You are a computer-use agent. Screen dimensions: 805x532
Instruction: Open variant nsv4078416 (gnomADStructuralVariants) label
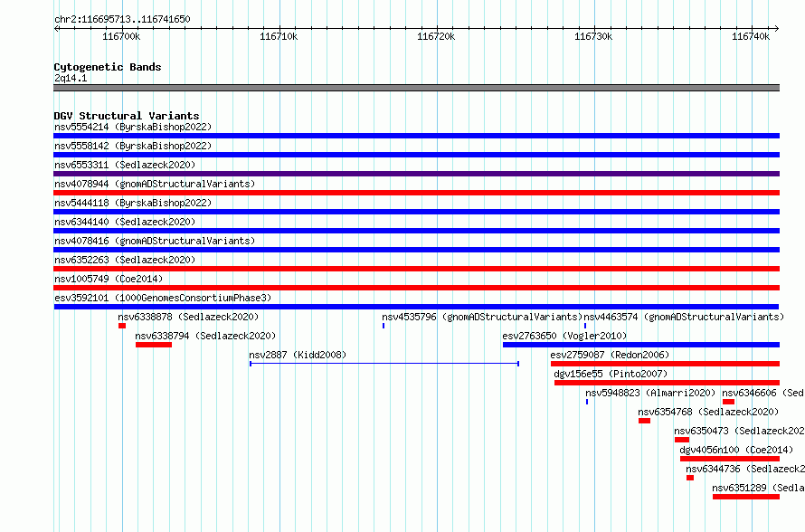pyautogui.click(x=155, y=241)
